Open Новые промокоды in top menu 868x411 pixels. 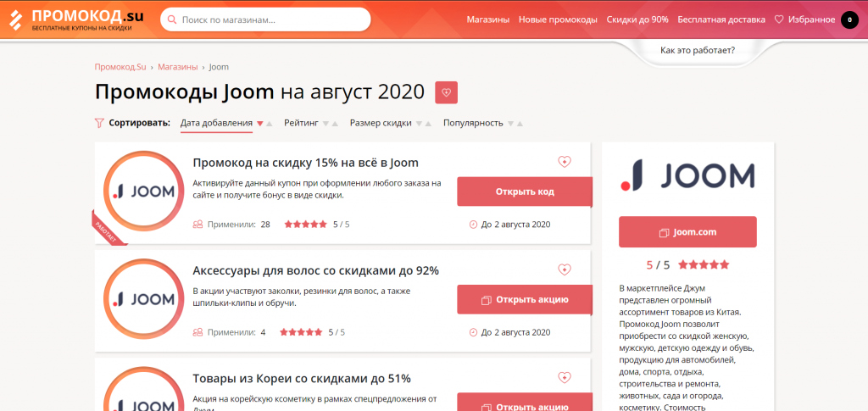tap(558, 19)
